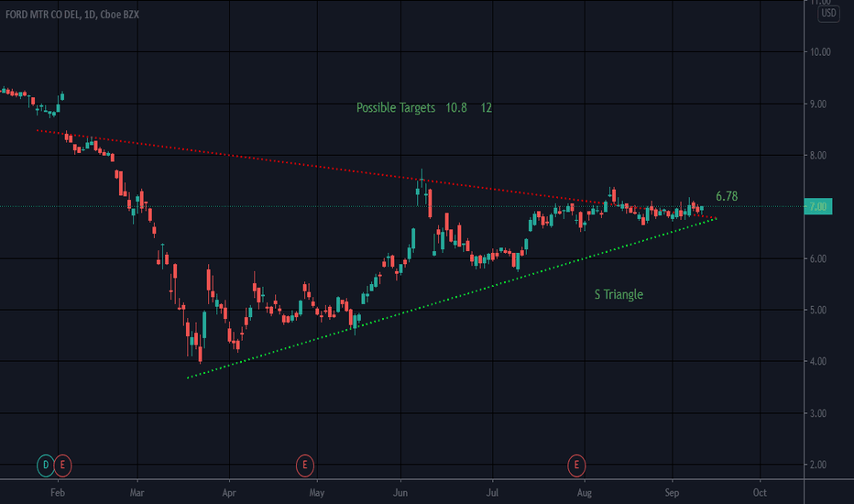The image size is (854, 504).
Task: Click the Feb label on time axis
Action: 58,493
